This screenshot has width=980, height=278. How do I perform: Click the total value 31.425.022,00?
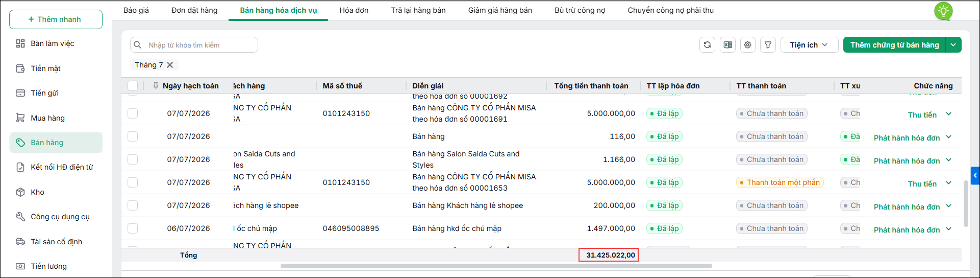pos(610,255)
